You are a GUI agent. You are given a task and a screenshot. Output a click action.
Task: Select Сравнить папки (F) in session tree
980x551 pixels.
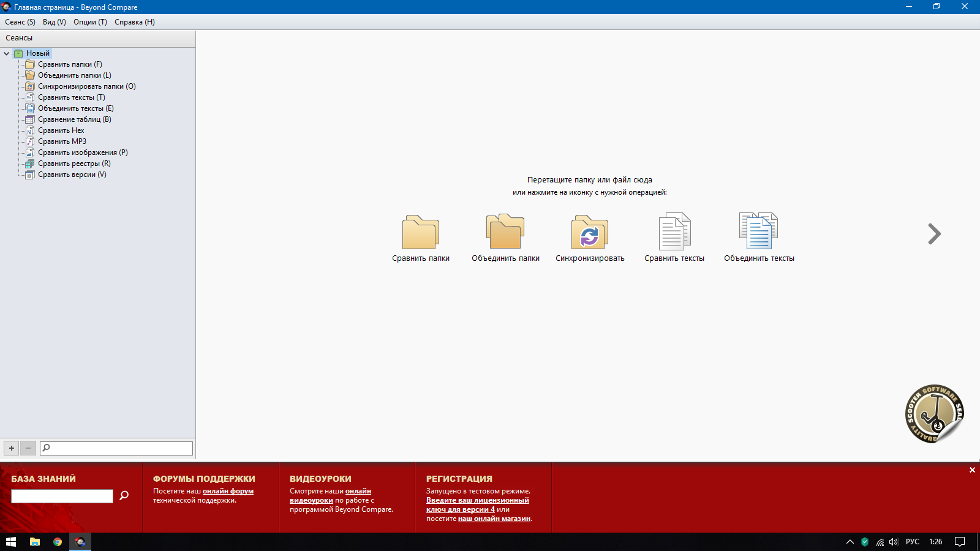coord(70,64)
